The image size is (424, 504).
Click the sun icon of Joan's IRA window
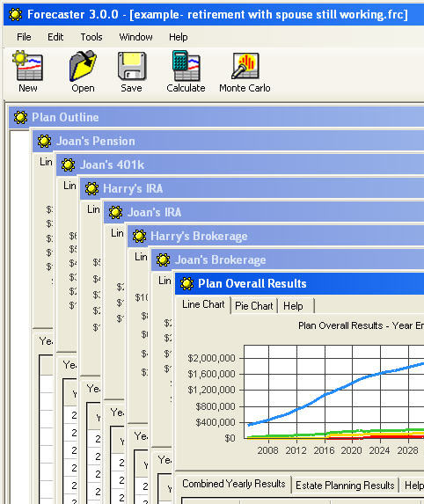116,213
